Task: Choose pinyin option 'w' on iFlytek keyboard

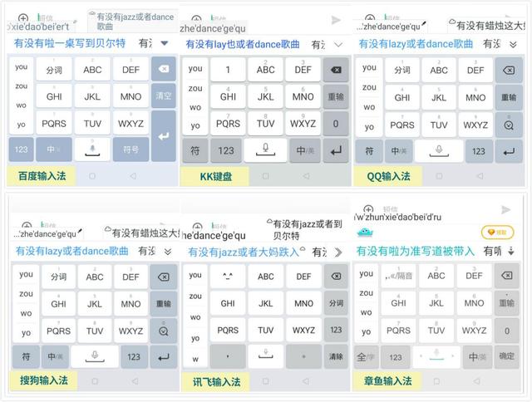Action: point(195,359)
